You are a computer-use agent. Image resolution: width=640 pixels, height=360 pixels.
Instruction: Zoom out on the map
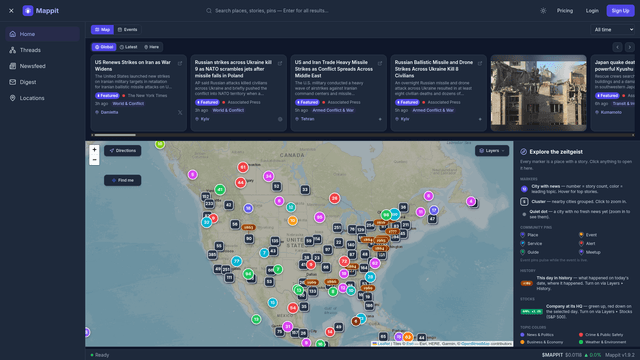coord(94,160)
